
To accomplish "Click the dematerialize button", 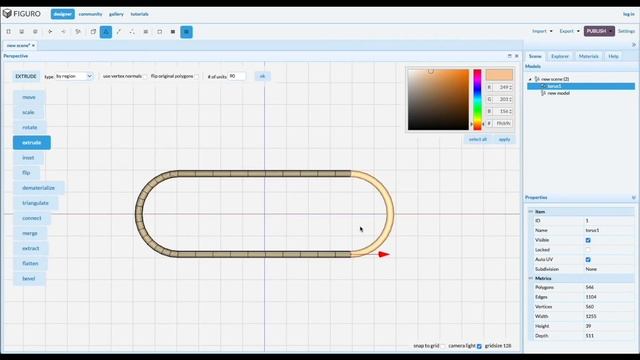I will pyautogui.click(x=38, y=188).
